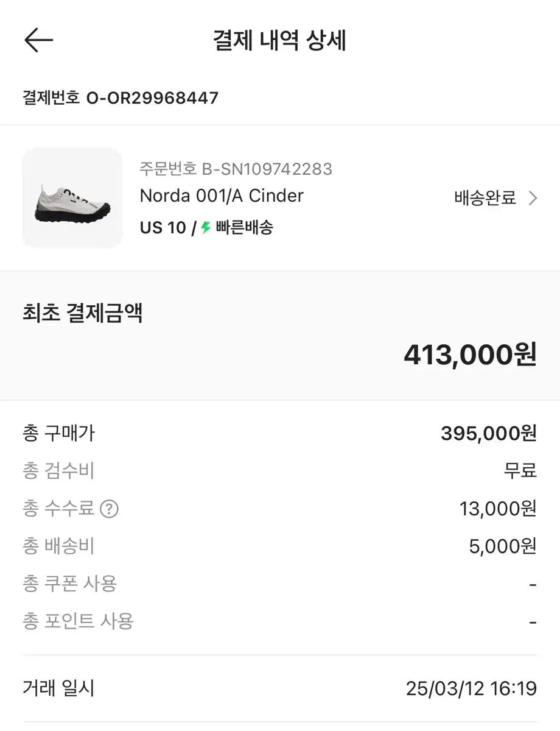
Task: Open the 배송완료 delivery status link
Action: tap(485, 198)
